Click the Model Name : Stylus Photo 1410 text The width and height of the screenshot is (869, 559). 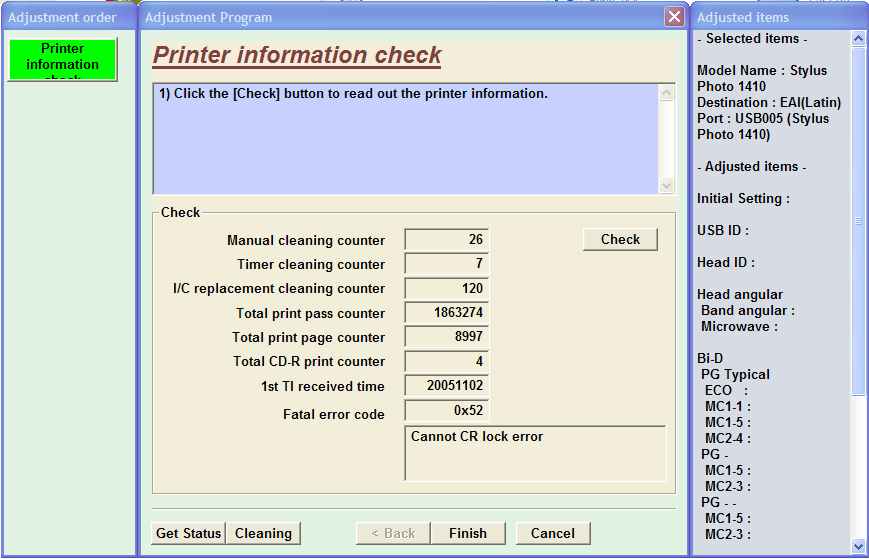tap(761, 78)
